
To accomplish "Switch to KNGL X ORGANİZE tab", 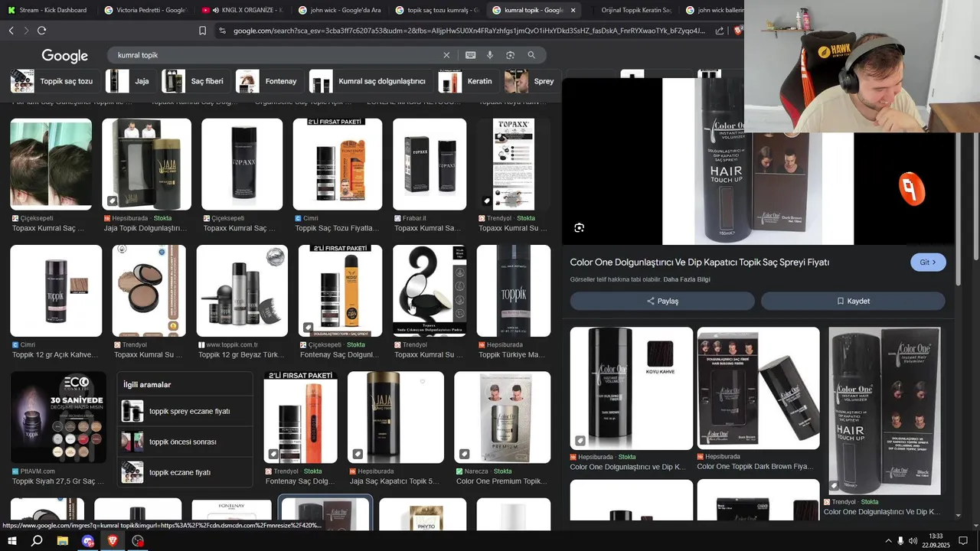I will (242, 10).
